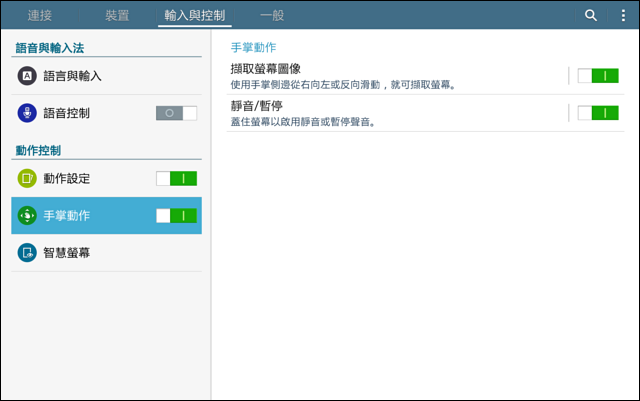Click the 語音與輸入法 section header
The height and width of the screenshot is (401, 640).
pyautogui.click(x=50, y=48)
